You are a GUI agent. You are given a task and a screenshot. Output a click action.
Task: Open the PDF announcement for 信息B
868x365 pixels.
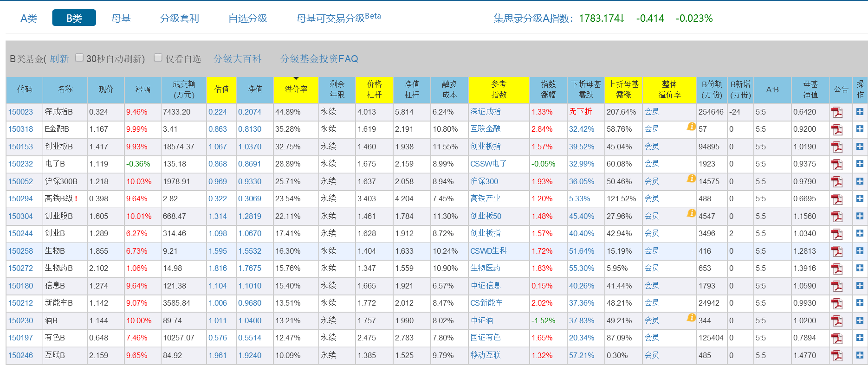[837, 286]
